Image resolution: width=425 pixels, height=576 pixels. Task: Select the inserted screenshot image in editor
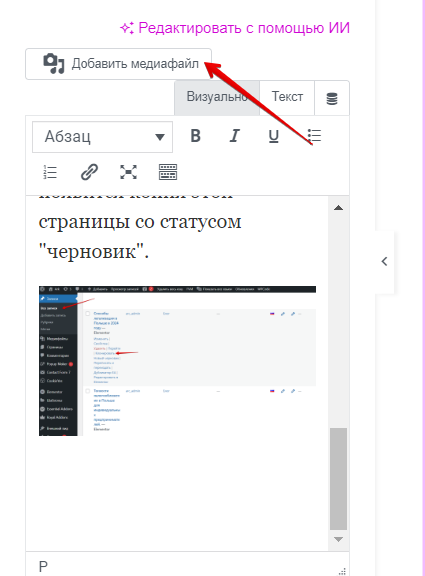pyautogui.click(x=177, y=361)
